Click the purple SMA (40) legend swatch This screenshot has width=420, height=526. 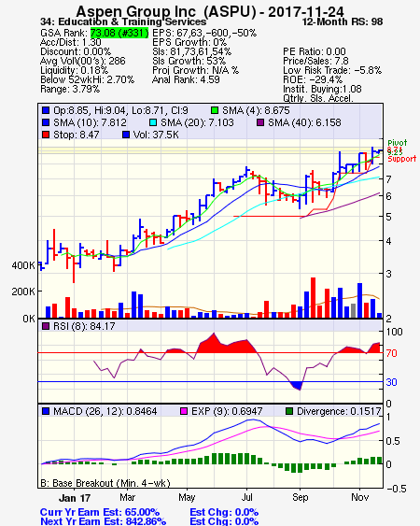[x=260, y=122]
